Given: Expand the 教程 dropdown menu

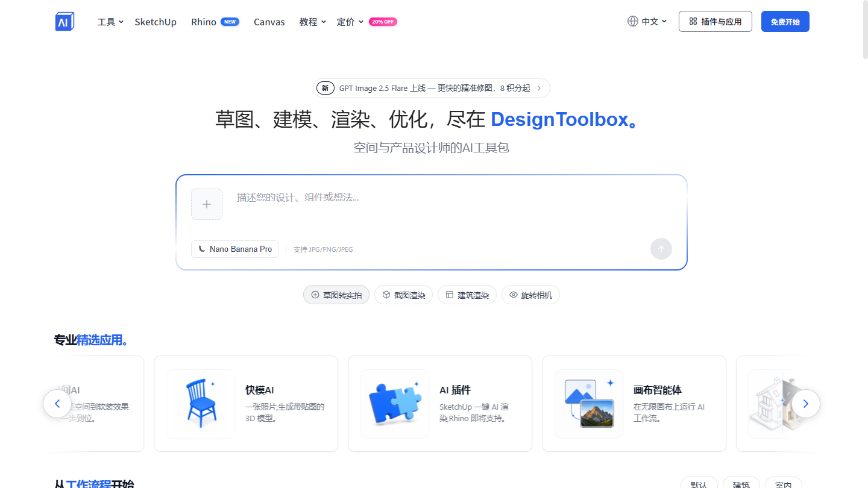Looking at the screenshot, I should point(313,22).
